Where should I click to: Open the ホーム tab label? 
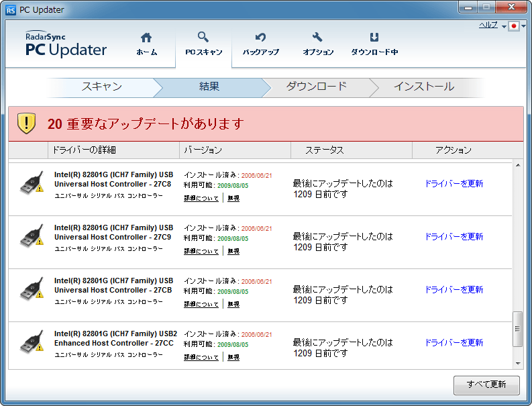tap(146, 52)
